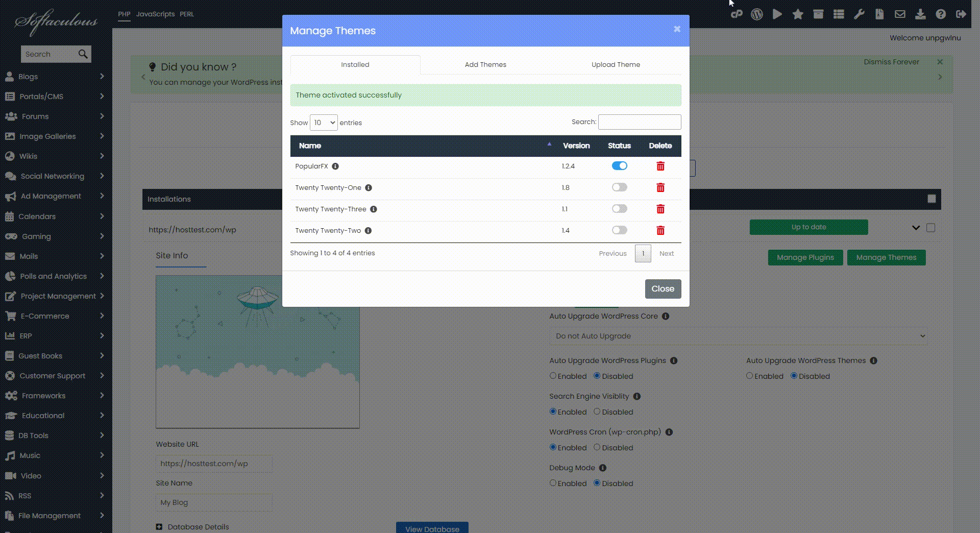Click the Manage Plugins button
This screenshot has width=980, height=533.
(805, 257)
